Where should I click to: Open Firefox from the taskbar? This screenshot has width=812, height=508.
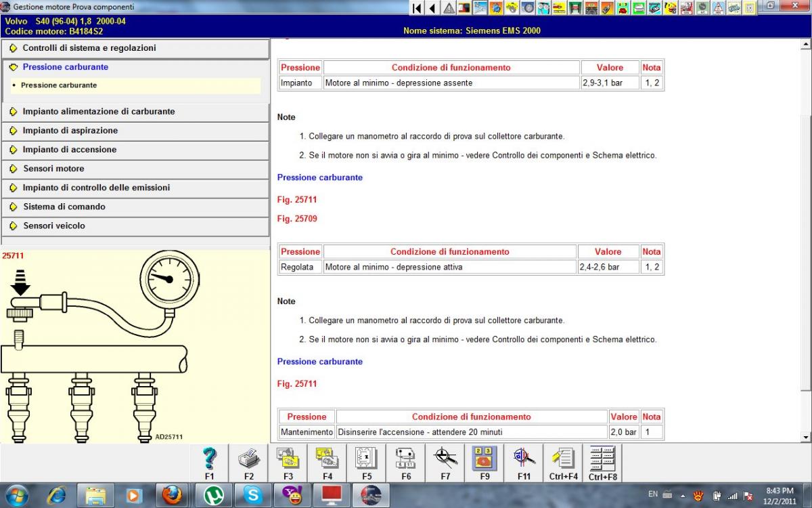point(173,496)
